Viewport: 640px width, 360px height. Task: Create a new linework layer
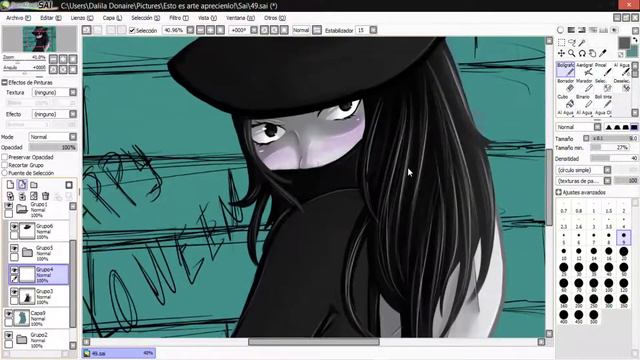(x=22, y=185)
